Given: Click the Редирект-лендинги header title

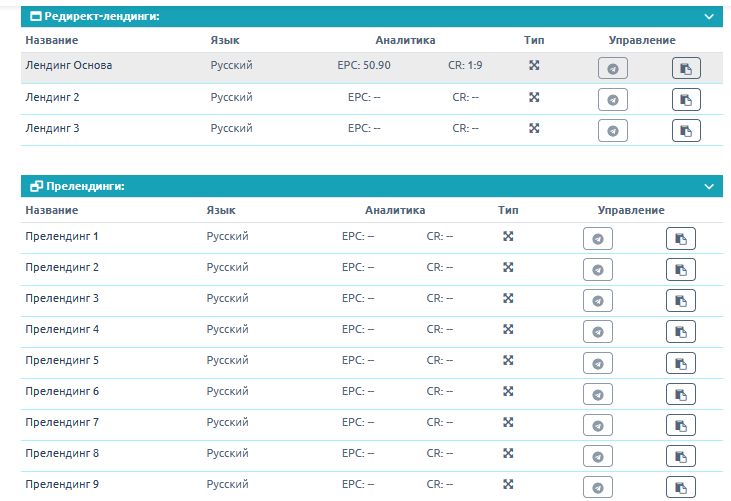Looking at the screenshot, I should (x=102, y=16).
